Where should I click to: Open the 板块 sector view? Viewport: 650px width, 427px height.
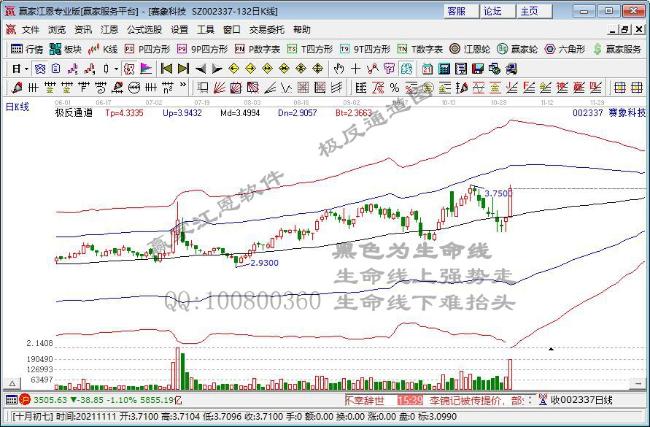coord(65,49)
